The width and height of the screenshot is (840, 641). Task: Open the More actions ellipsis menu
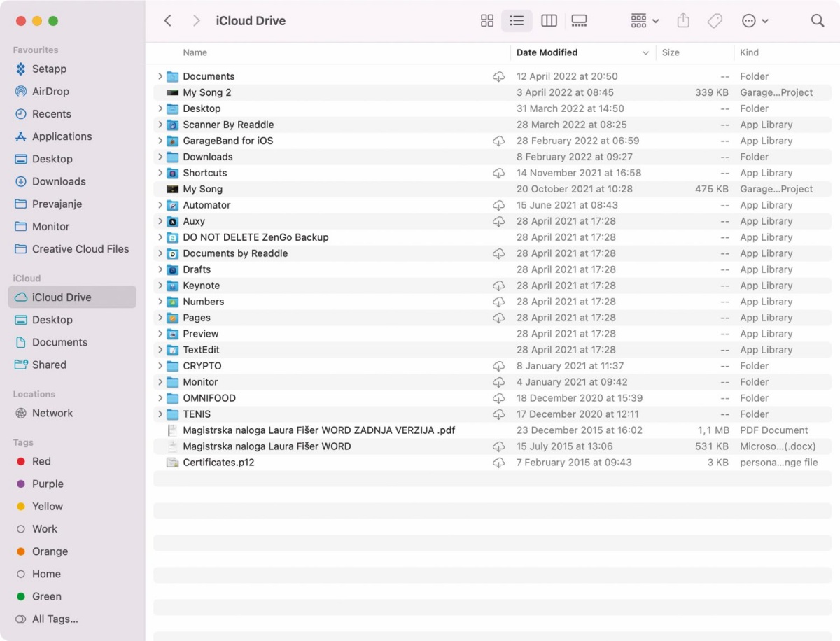click(x=755, y=21)
